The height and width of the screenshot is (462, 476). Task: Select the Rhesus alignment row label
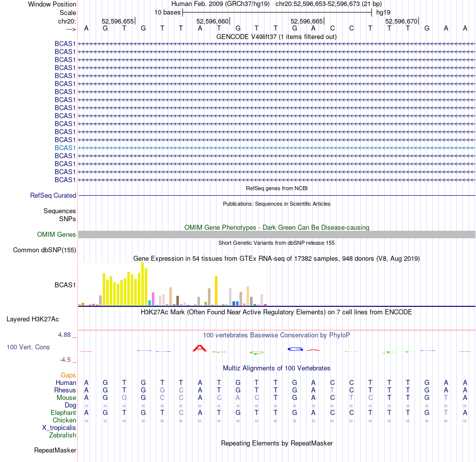tap(65, 390)
